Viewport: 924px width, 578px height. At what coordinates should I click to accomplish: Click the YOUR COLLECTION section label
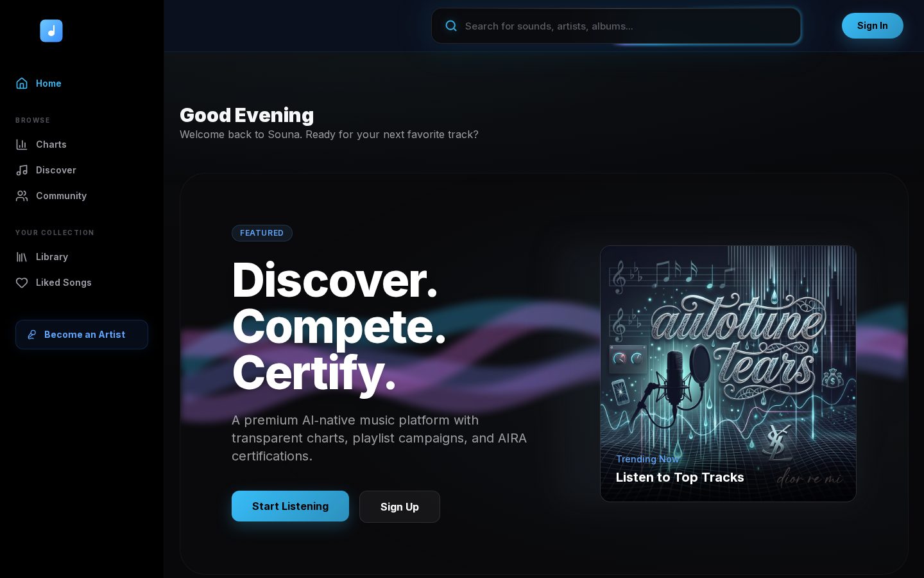click(55, 232)
